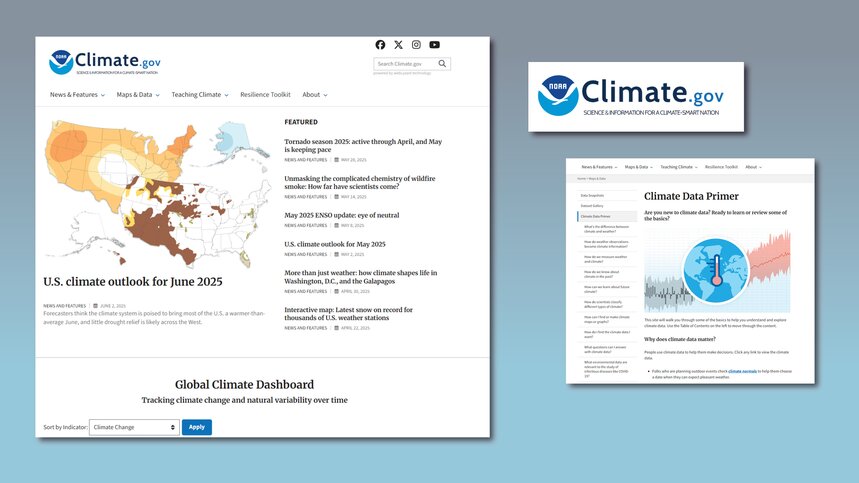The image size is (859, 483).
Task: Click the magnifier icon in the search box
Action: (x=442, y=64)
